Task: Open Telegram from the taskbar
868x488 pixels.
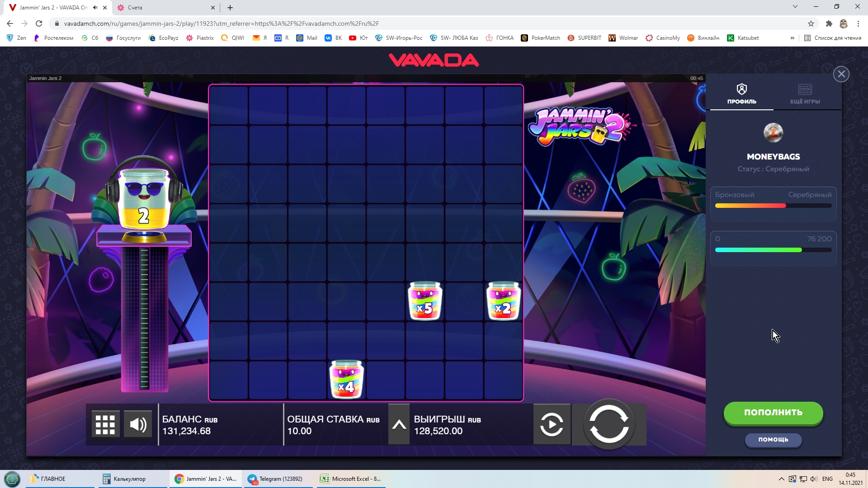Action: pos(276,479)
